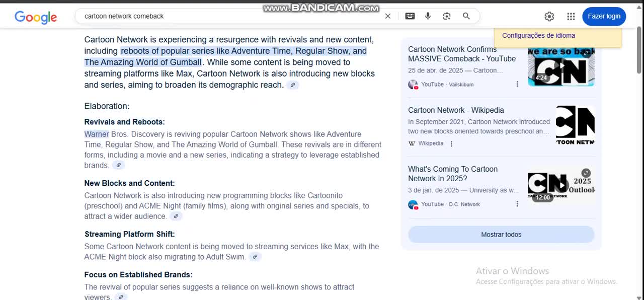644x300 pixels.
Task: Click the 'Elaboration:' heading
Action: click(x=107, y=106)
